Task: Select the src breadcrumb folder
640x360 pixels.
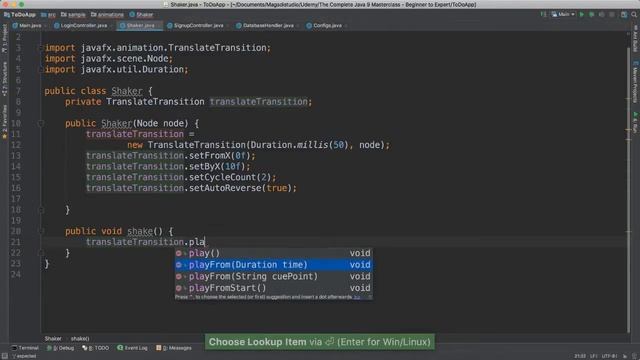Action: pyautogui.click(x=49, y=15)
